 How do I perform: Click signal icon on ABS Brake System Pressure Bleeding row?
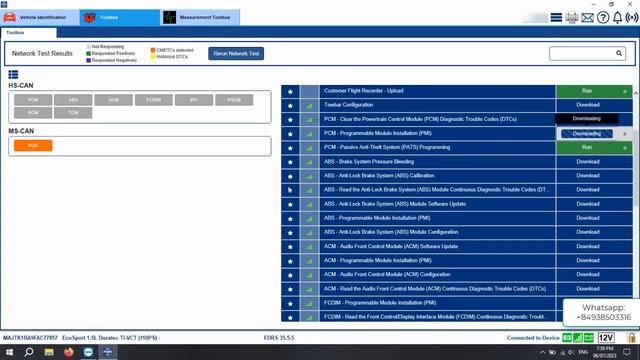click(309, 162)
